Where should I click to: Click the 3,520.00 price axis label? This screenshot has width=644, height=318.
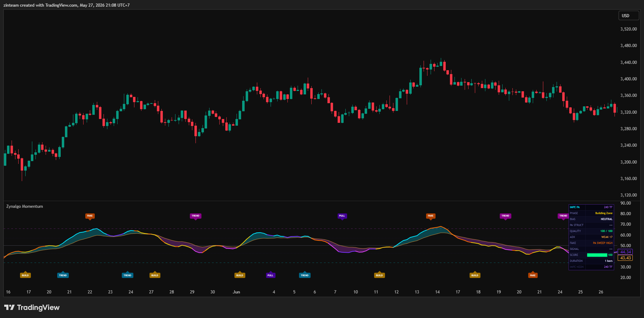629,29
